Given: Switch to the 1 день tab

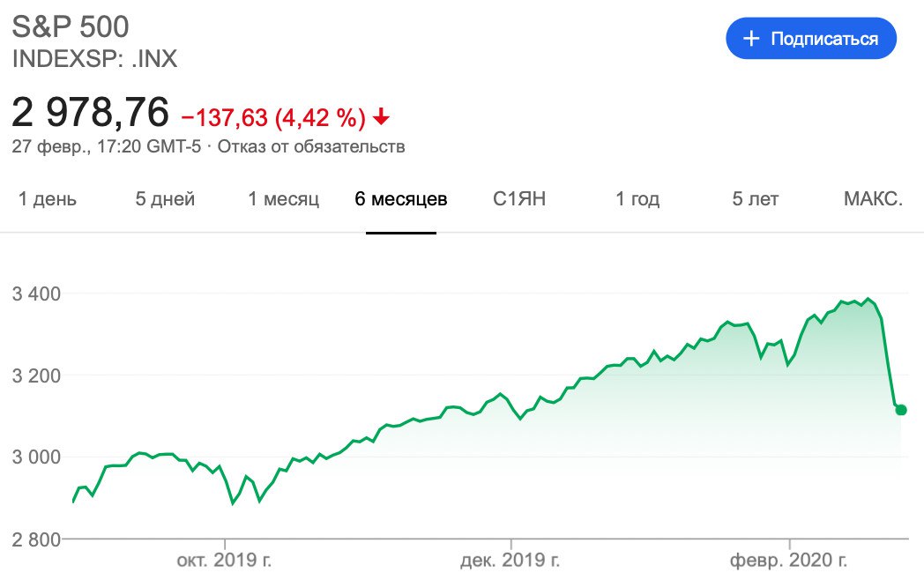Looking at the screenshot, I should (48, 199).
